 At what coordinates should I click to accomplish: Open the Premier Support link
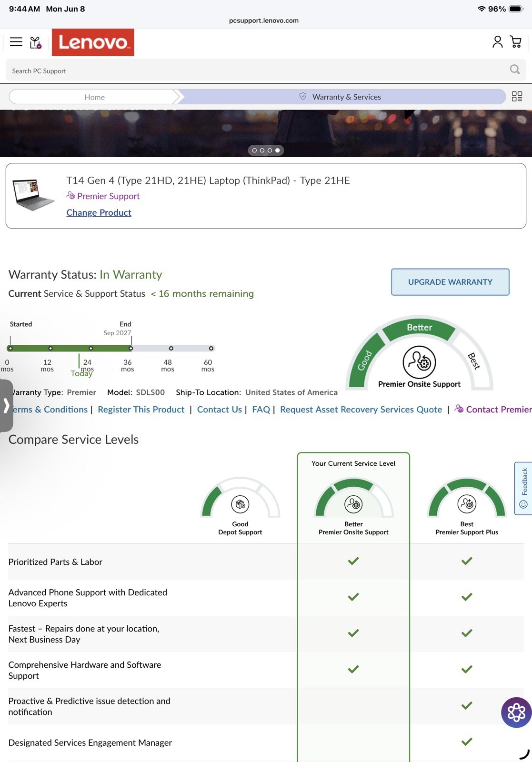pos(108,196)
